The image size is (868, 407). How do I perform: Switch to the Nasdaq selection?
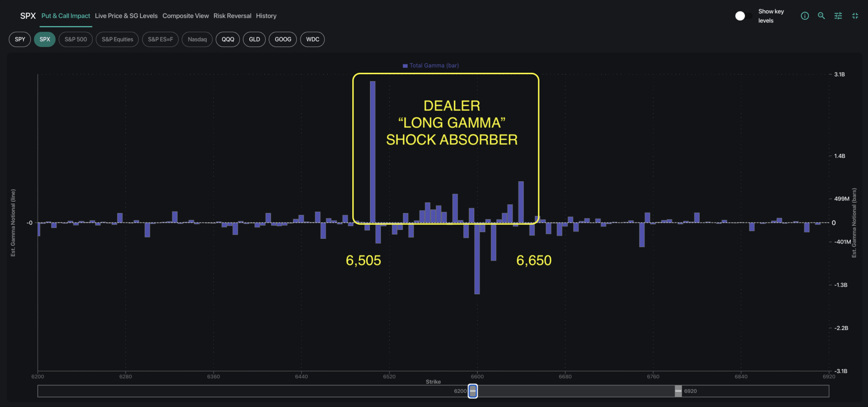point(197,39)
